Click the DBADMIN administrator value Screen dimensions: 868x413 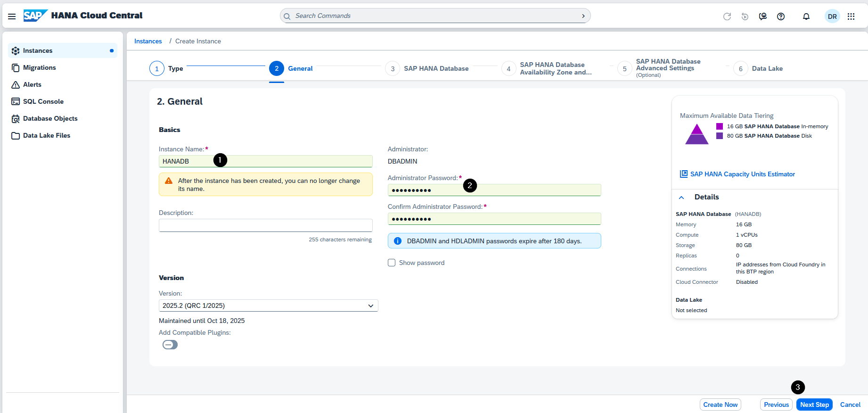point(402,161)
